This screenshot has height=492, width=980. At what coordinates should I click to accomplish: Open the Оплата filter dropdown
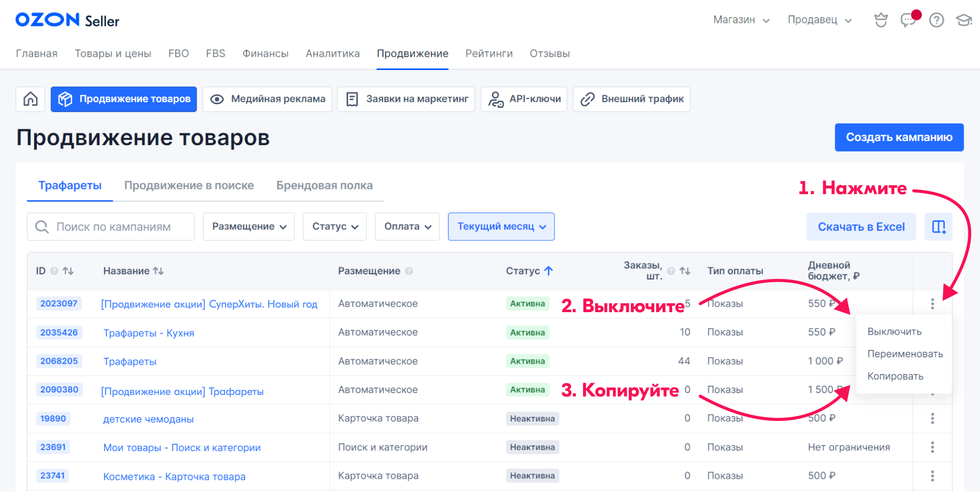click(x=407, y=227)
